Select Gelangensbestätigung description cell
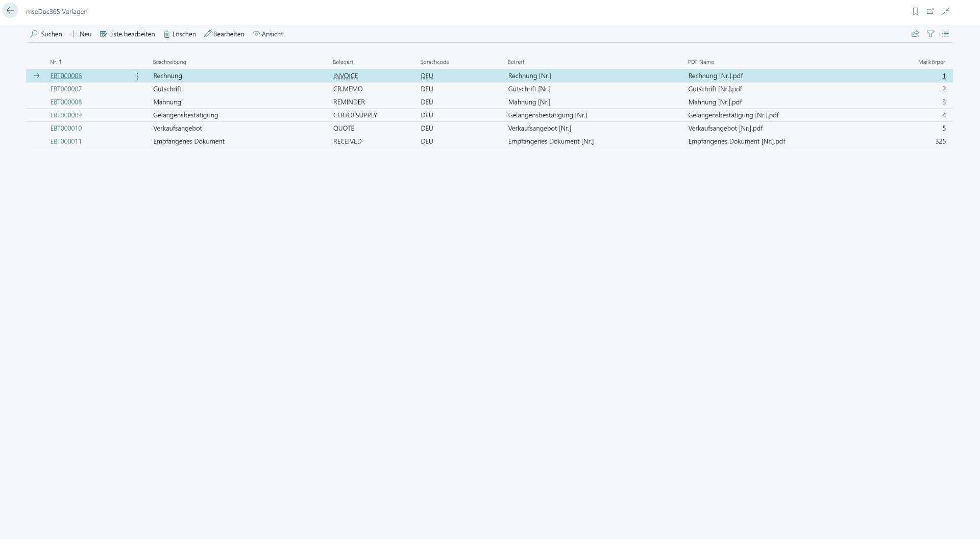 click(x=186, y=115)
